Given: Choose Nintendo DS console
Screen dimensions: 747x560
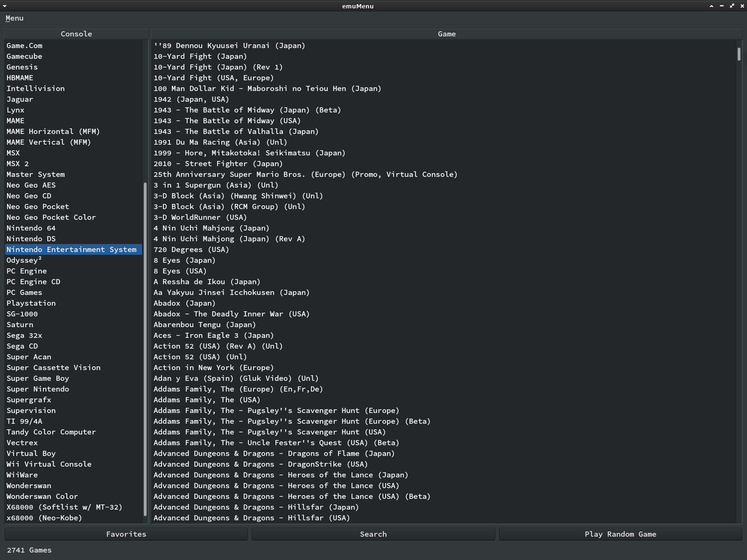Looking at the screenshot, I should [x=73, y=239].
